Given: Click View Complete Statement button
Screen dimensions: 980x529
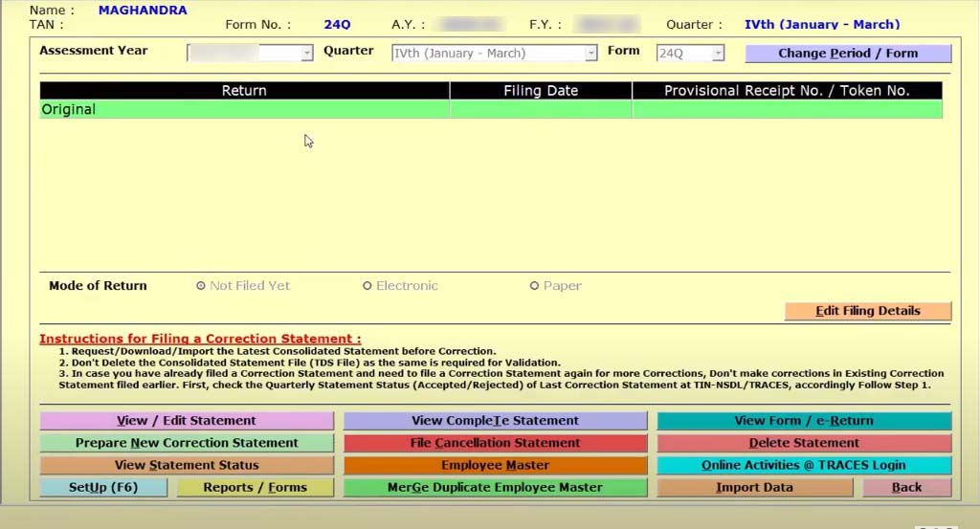Looking at the screenshot, I should 495,421.
